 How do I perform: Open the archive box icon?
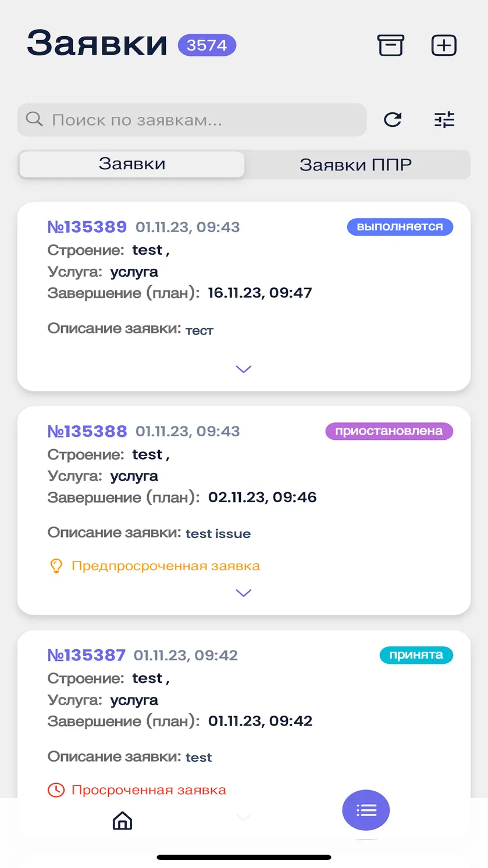click(390, 45)
